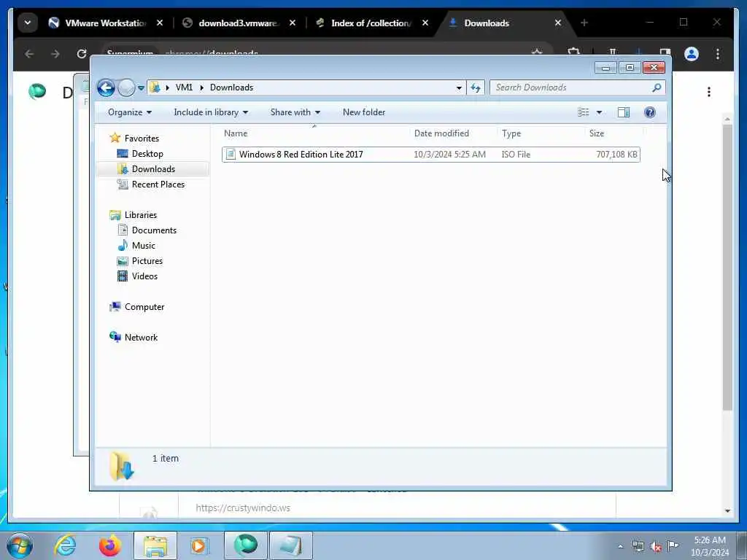Viewport: 747px width, 560px height.
Task: Click VM1 in address breadcrumb
Action: tap(184, 87)
